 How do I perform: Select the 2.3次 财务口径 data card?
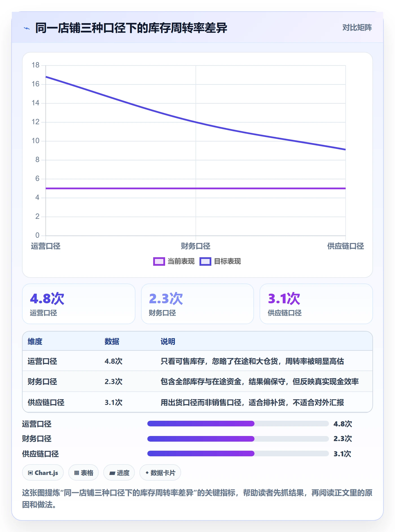(x=197, y=304)
